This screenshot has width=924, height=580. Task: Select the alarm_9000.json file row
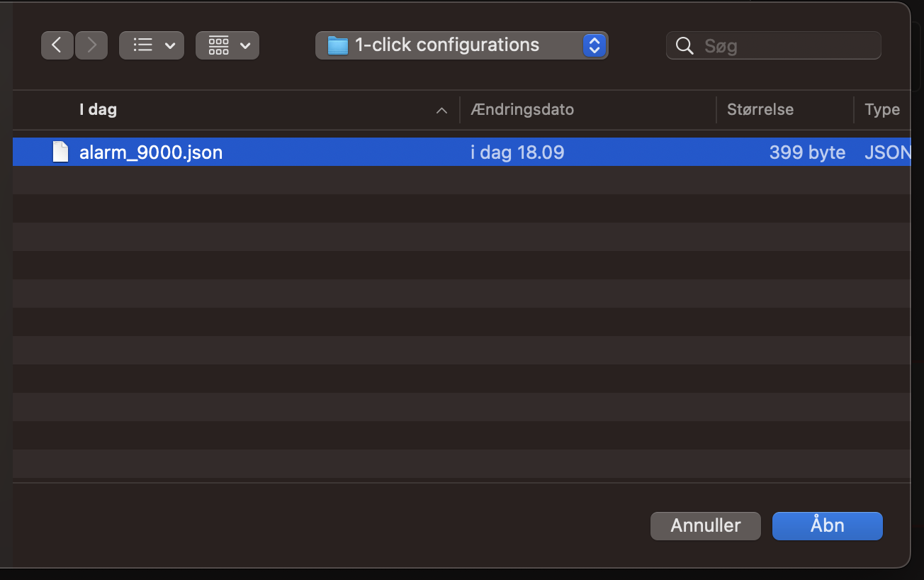click(x=461, y=152)
